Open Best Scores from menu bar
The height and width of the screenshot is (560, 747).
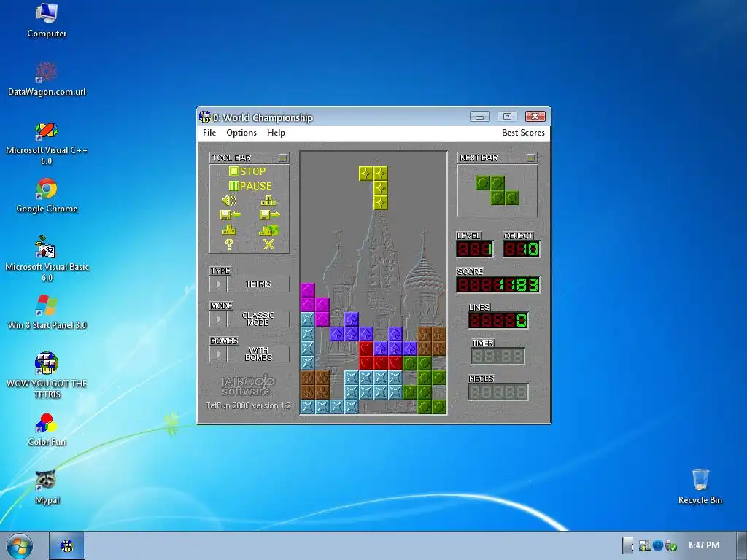coord(523,133)
